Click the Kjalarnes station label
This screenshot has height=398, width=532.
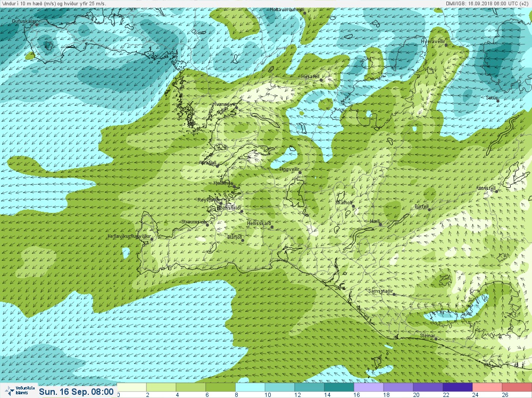coord(223,183)
